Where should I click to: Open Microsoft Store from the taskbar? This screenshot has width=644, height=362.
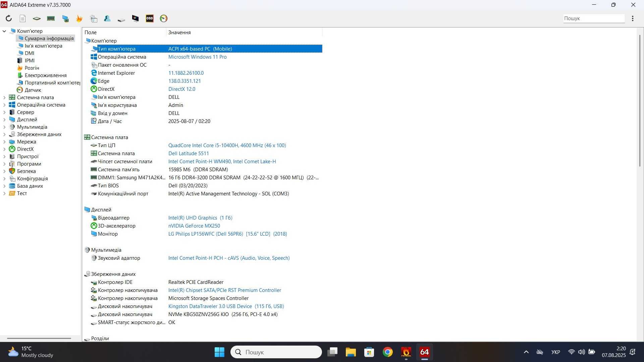pos(369,352)
